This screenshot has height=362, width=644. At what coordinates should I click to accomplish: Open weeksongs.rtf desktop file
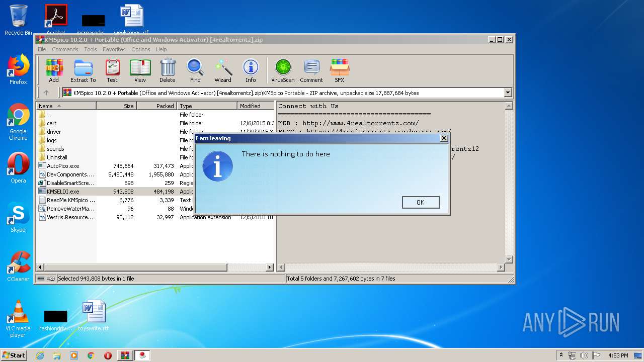click(131, 20)
